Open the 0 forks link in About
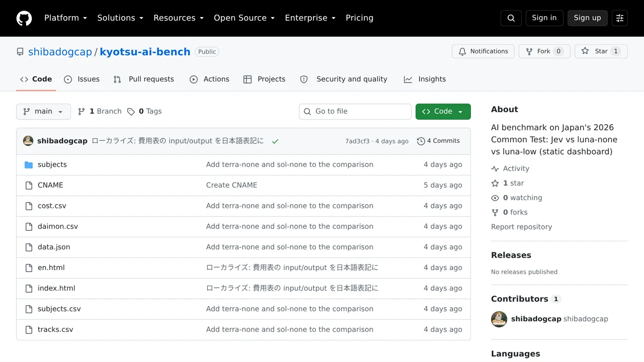The width and height of the screenshot is (644, 362). pos(509,212)
